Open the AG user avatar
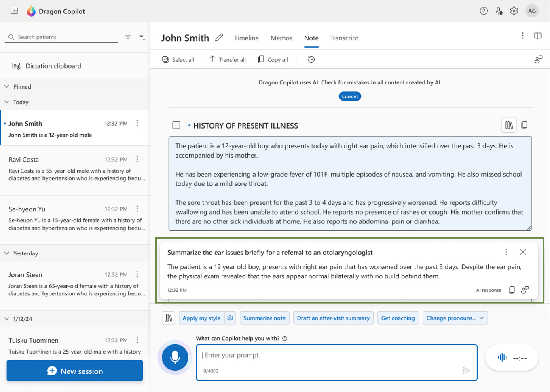 (532, 11)
